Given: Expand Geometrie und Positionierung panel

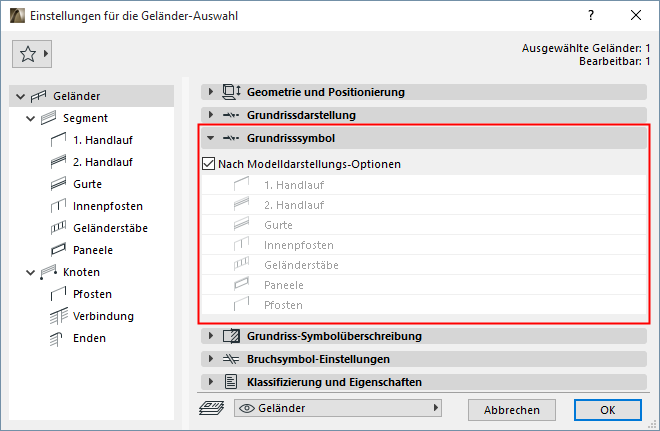Looking at the screenshot, I should pyautogui.click(x=211, y=92).
